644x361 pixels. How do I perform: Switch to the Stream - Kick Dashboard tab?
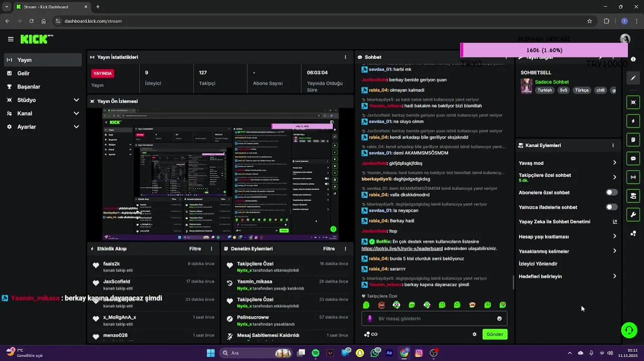[x=51, y=7]
